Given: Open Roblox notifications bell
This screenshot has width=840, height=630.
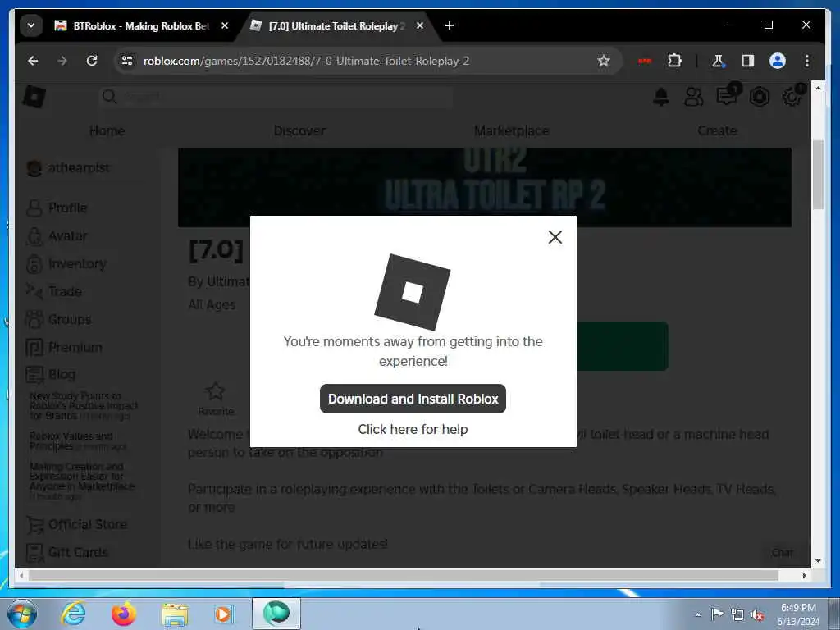Looking at the screenshot, I should click(661, 97).
